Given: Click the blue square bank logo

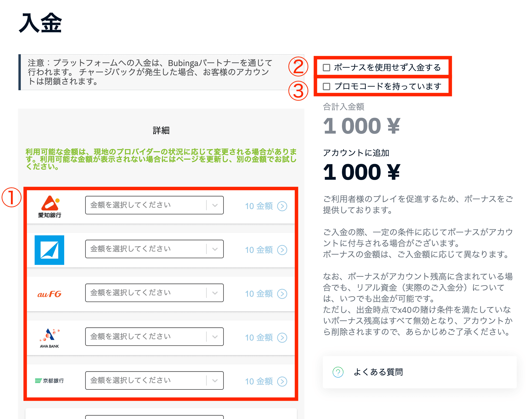Looking at the screenshot, I should point(49,250).
